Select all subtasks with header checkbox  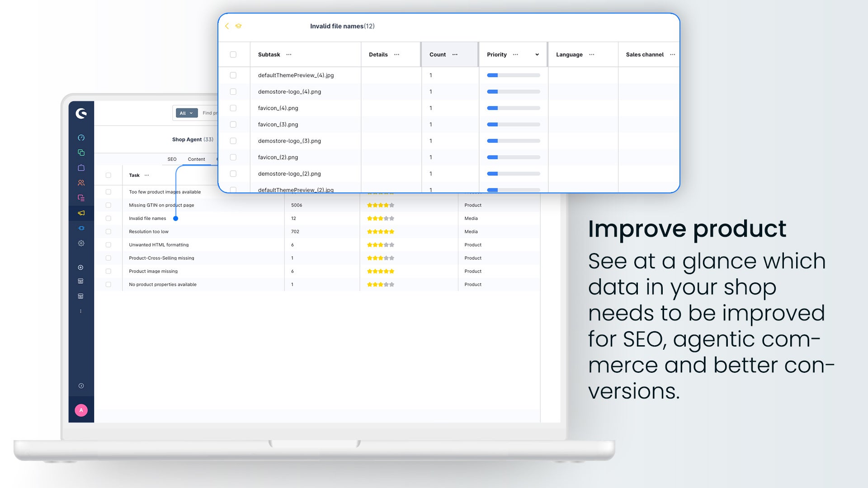[x=233, y=55]
